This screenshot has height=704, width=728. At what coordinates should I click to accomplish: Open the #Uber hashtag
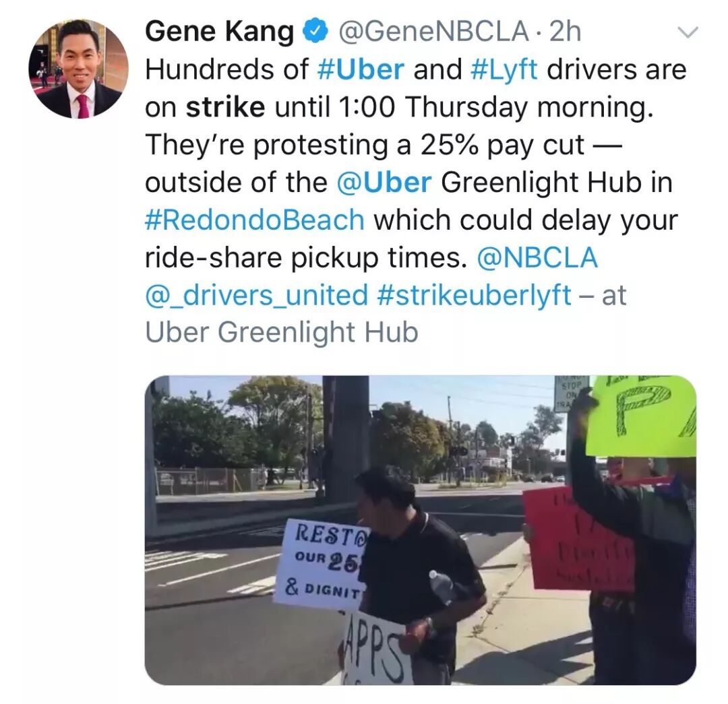tap(361, 69)
